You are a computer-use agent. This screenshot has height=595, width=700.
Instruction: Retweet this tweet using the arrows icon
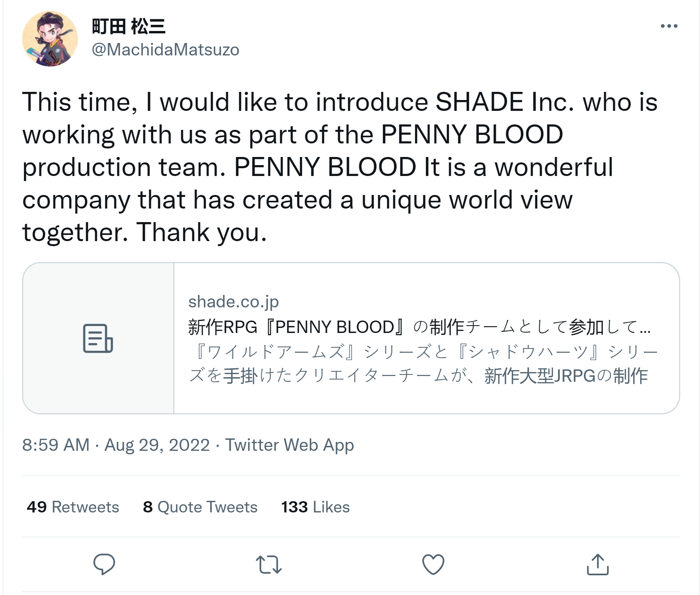tap(269, 564)
